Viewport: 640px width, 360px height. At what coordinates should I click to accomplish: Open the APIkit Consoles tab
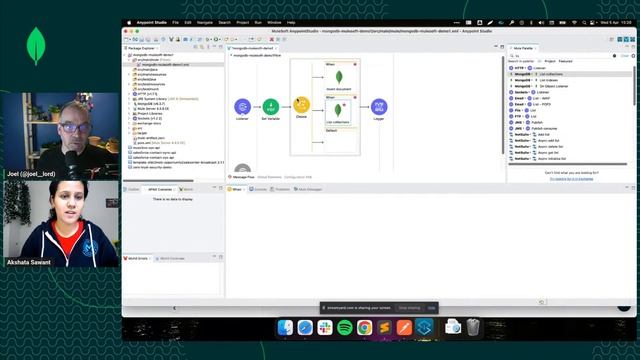[x=160, y=189]
